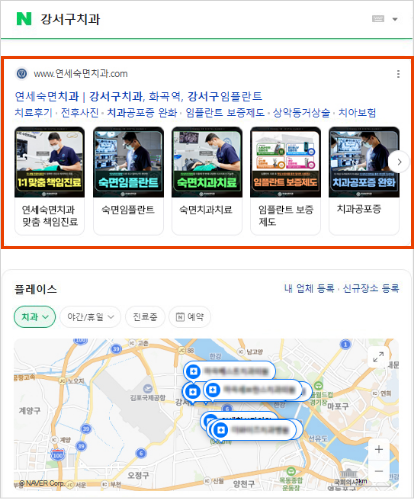Toggle the 진료중 filter chip
The width and height of the screenshot is (414, 499).
coord(145,317)
